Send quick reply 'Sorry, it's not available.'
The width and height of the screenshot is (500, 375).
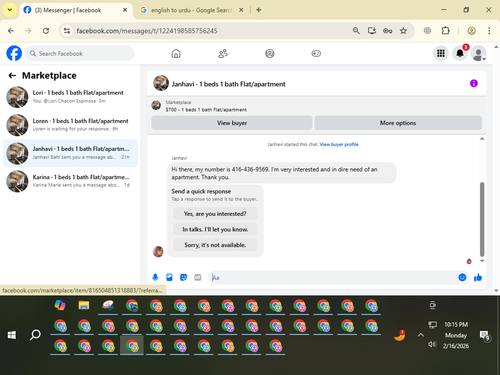click(x=215, y=245)
